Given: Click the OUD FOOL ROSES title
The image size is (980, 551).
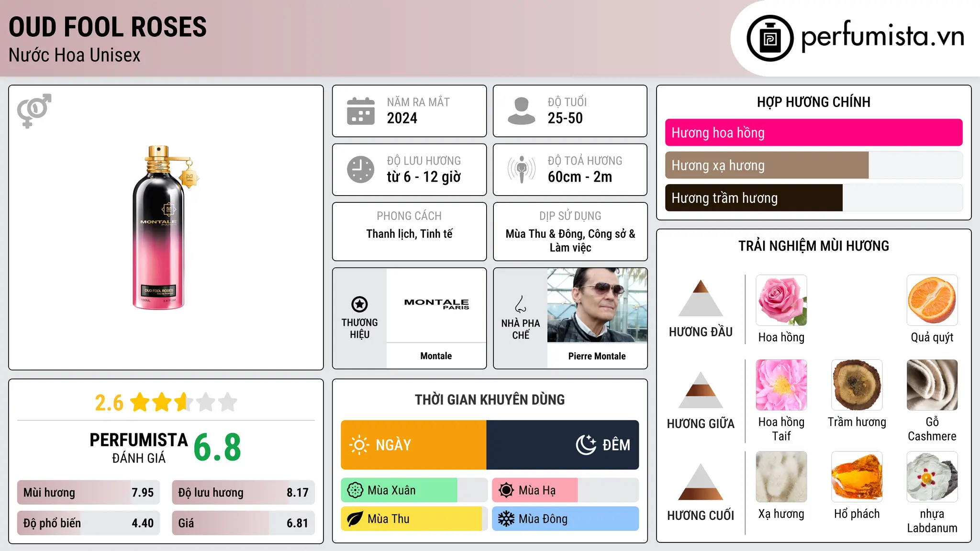Looking at the screenshot, I should tap(108, 27).
